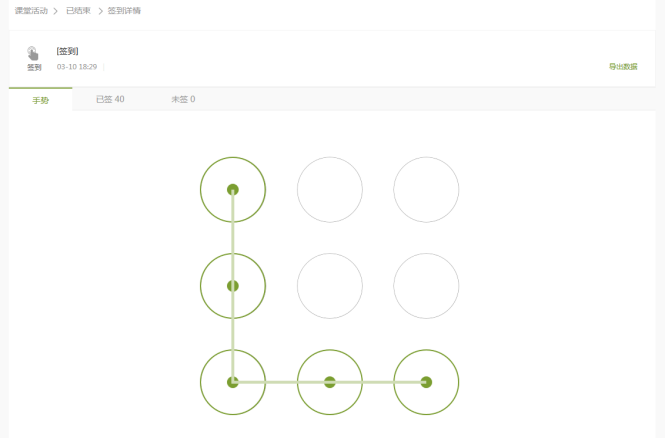
Task: Select the top-middle gesture pattern circle
Action: tap(330, 190)
